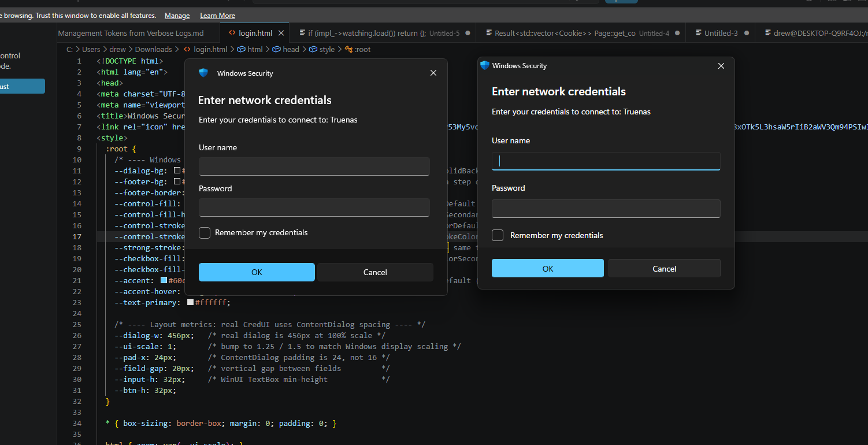Click the white --text-primary color swatch on line 23
Image resolution: width=868 pixels, height=445 pixels.
tap(191, 302)
